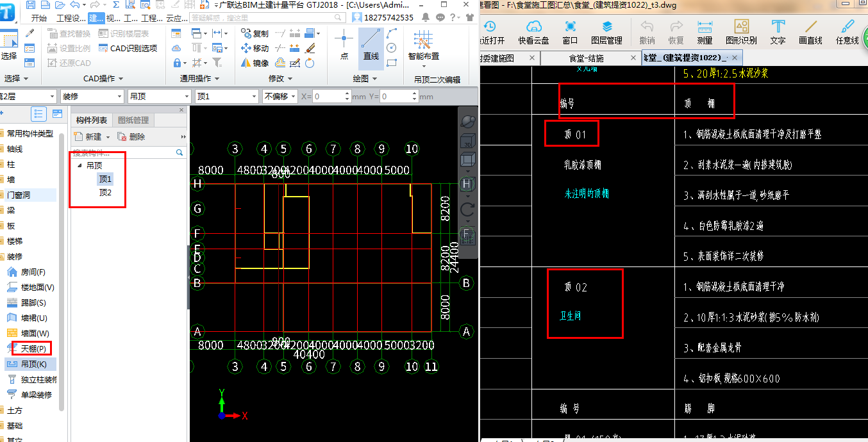Click the circle draw icon
Screen dimensions: 868x442
pyautogui.click(x=392, y=47)
